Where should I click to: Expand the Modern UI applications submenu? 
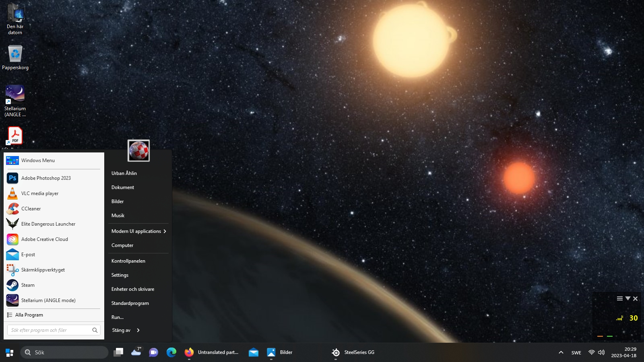point(138,231)
